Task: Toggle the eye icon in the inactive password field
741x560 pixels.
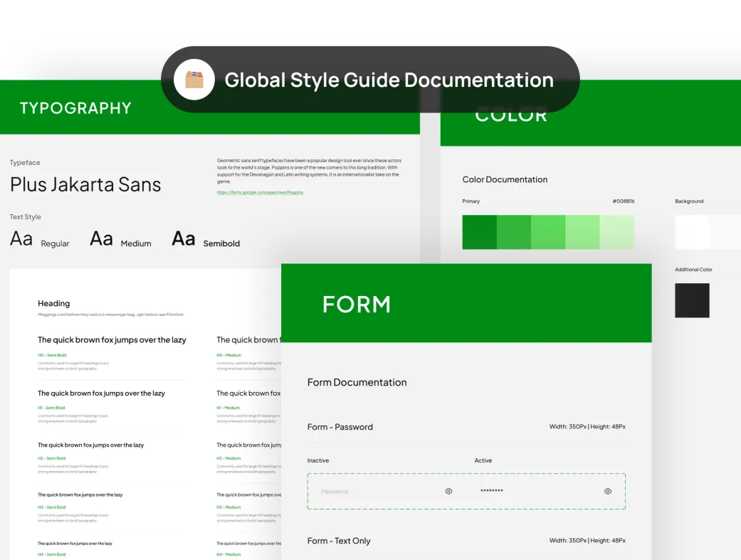Action: coord(448,491)
